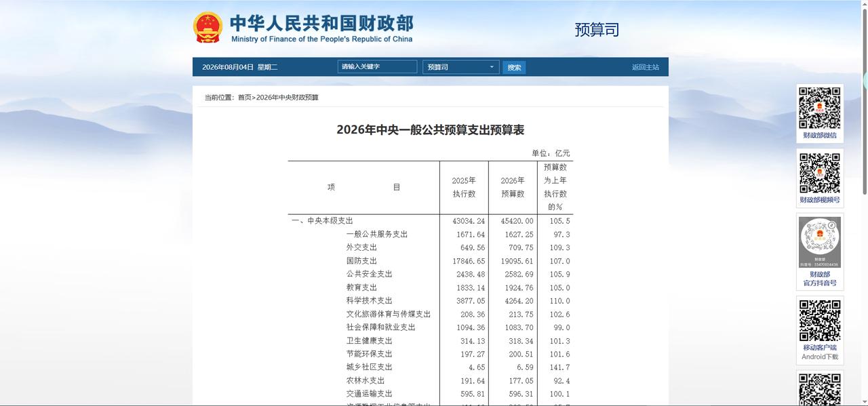Click the 交通运输支出 row label
Viewport: 868px width, 406px height.
point(370,394)
